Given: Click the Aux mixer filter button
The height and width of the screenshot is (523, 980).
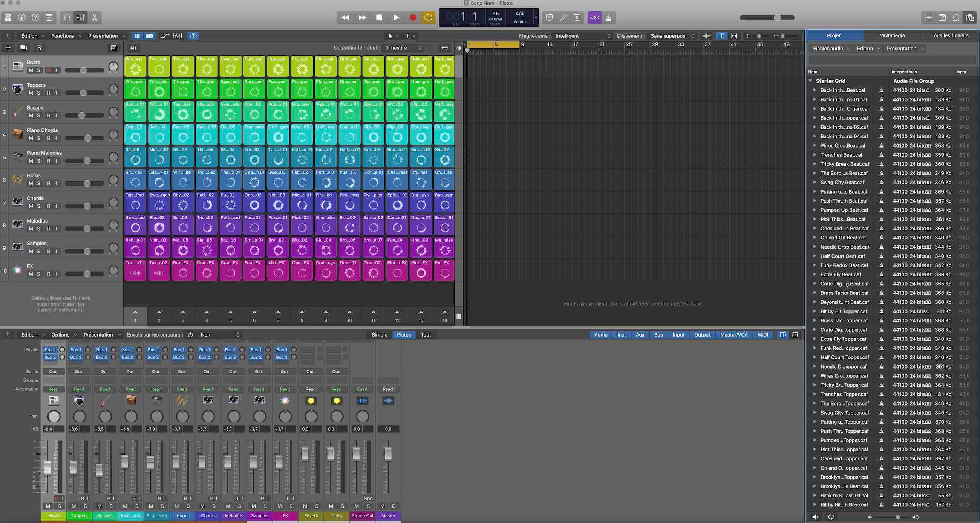Looking at the screenshot, I should [640, 335].
